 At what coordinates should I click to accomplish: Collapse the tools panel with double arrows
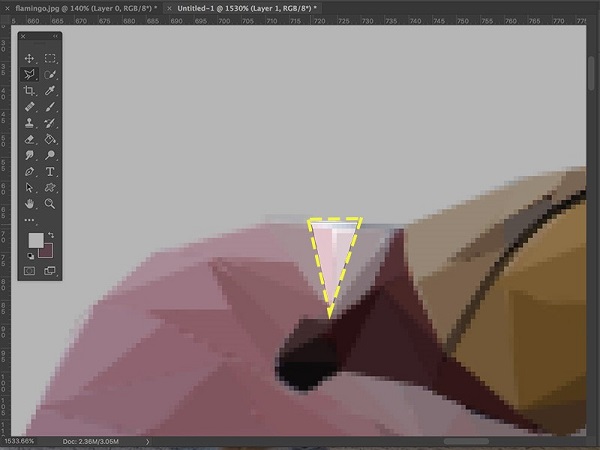click(x=56, y=36)
